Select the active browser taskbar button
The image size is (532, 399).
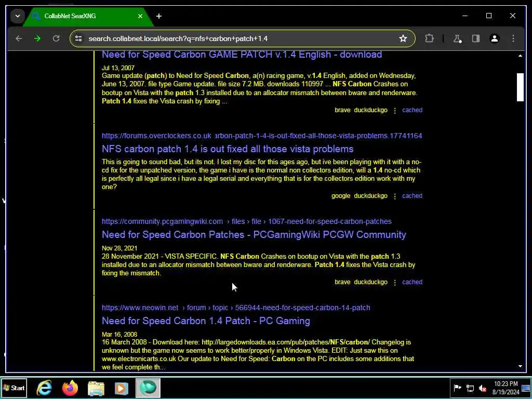(148, 388)
